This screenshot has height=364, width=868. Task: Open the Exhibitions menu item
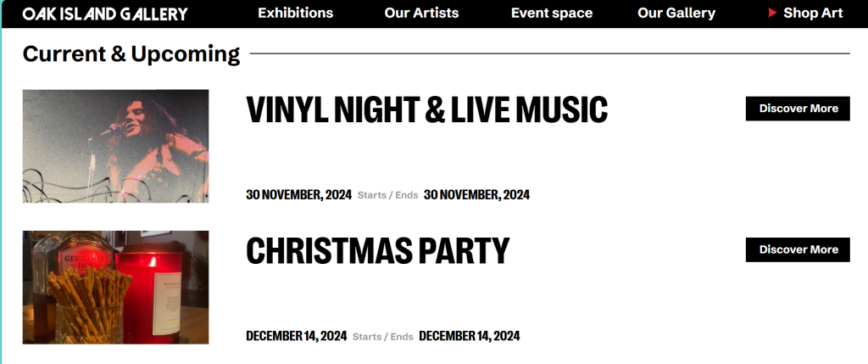tap(295, 14)
